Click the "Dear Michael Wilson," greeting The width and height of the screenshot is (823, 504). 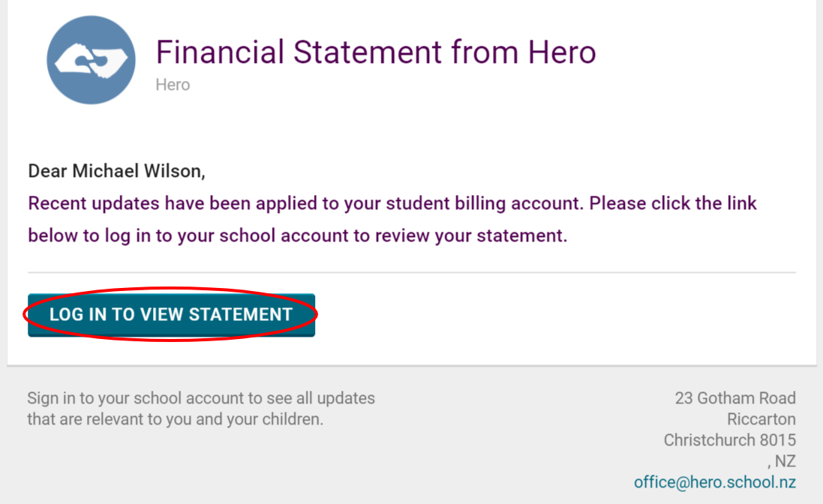[116, 171]
